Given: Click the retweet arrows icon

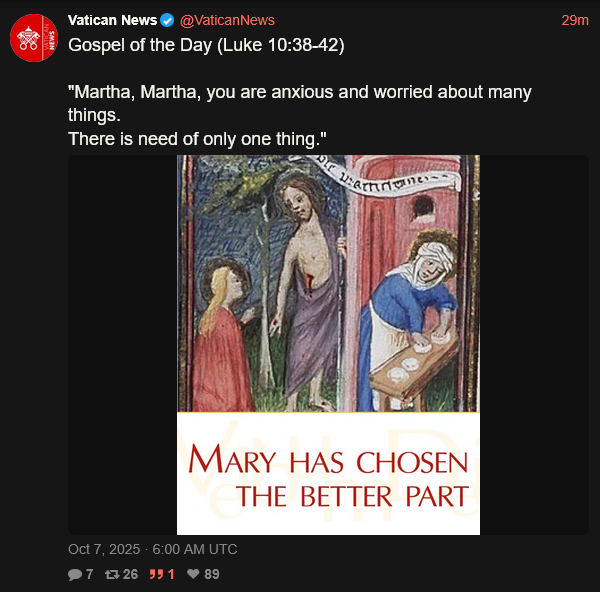Looking at the screenshot, I should click(x=112, y=574).
